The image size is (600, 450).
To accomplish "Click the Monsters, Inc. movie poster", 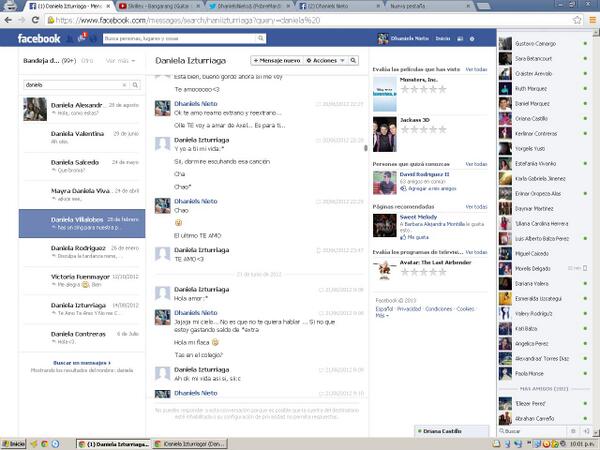I will tap(385, 94).
